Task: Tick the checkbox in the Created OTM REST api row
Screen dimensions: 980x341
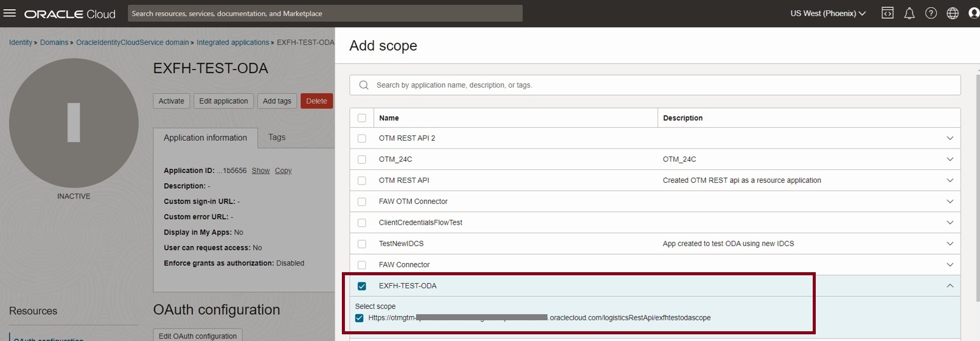Action: 362,180
